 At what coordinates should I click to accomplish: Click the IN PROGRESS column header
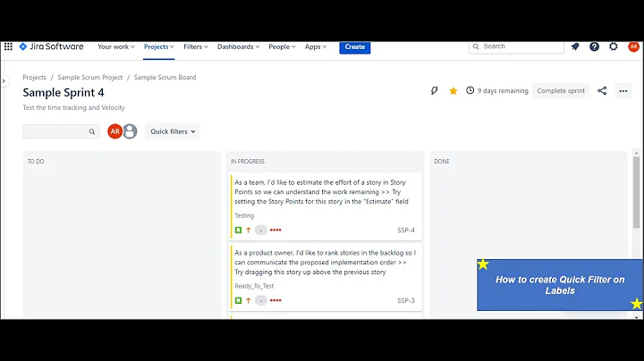247,161
